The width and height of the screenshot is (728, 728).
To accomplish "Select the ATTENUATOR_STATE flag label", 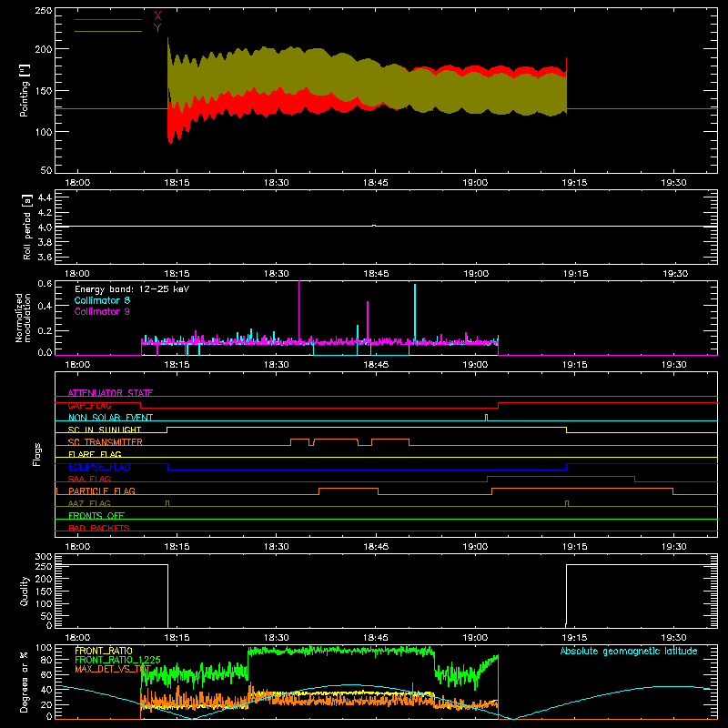I will point(110,393).
